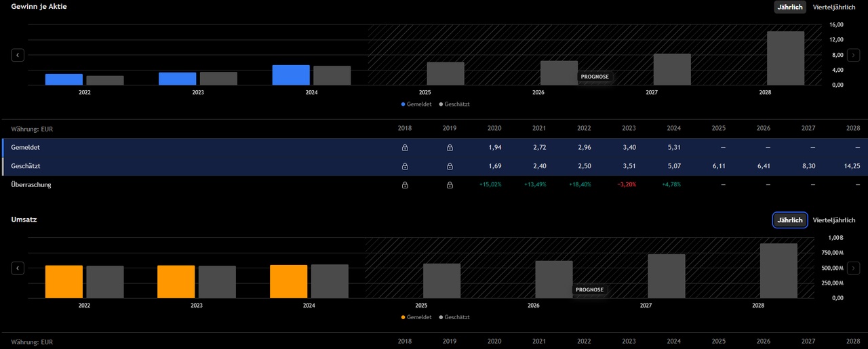868x349 pixels.
Task: Select Jährlich view for Gewinn je Aktie
Action: (790, 7)
